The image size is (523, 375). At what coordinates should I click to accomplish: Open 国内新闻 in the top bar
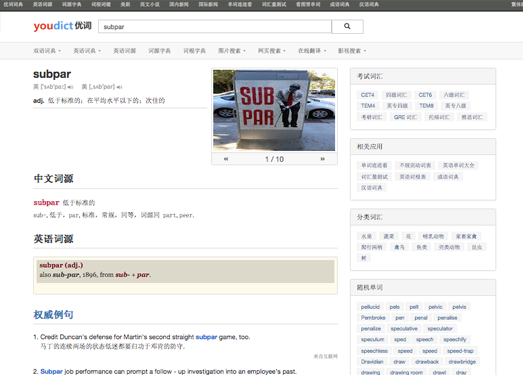(x=179, y=4)
